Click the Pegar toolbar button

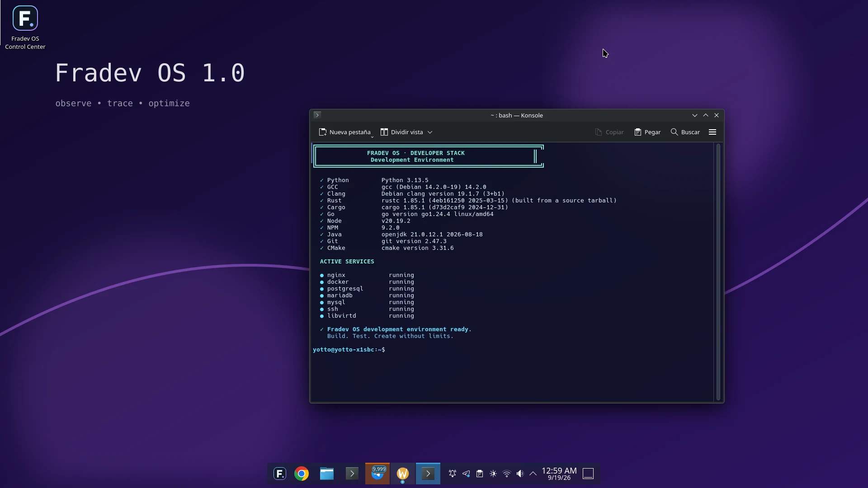coord(647,132)
